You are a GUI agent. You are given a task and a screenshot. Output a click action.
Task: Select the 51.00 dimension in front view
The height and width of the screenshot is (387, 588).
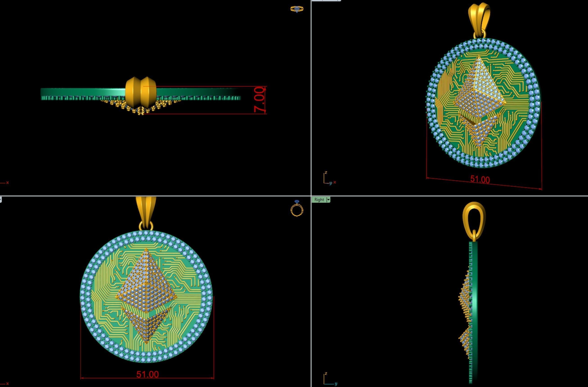tap(147, 374)
